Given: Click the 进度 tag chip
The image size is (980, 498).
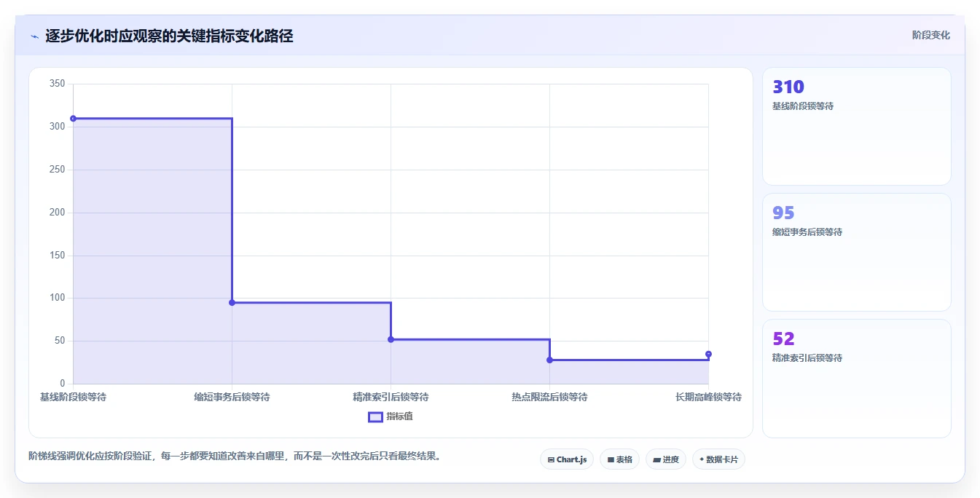Looking at the screenshot, I should tap(666, 459).
